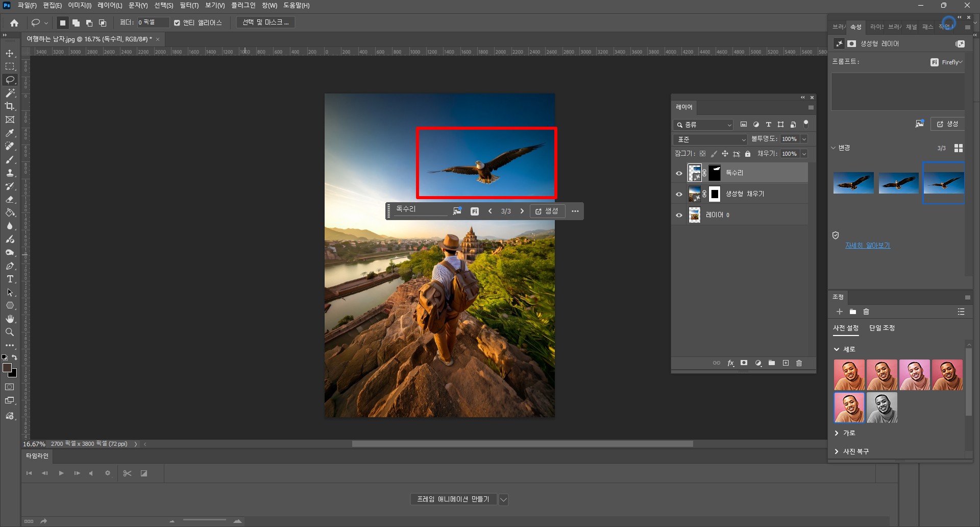Toggle the 안티 앨리어스 checkbox
This screenshot has width=980, height=527.
tap(177, 22)
